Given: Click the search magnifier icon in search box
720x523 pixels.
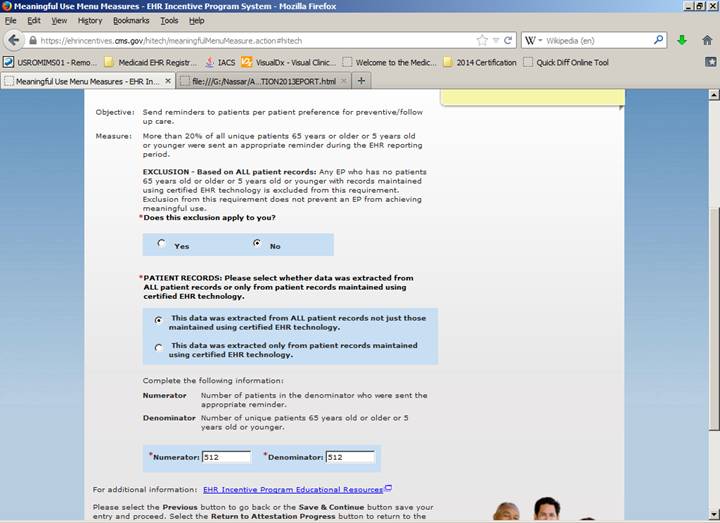Looking at the screenshot, I should [x=659, y=41].
